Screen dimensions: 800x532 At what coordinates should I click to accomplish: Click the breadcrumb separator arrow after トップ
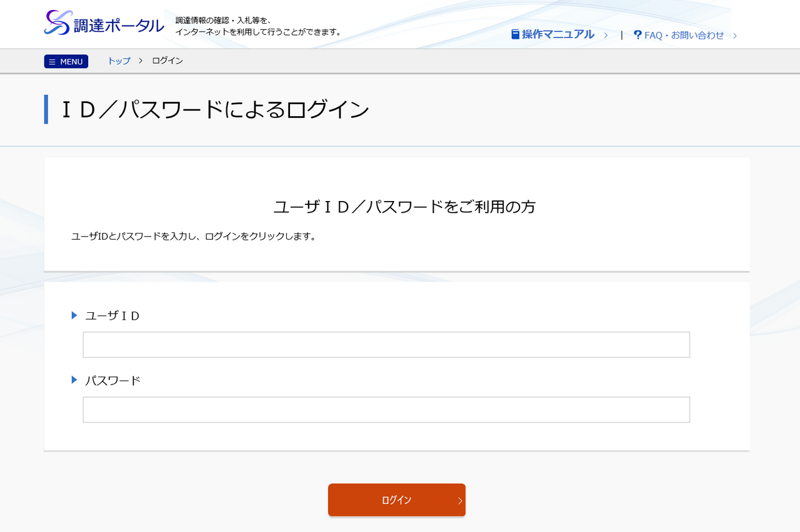tap(141, 61)
